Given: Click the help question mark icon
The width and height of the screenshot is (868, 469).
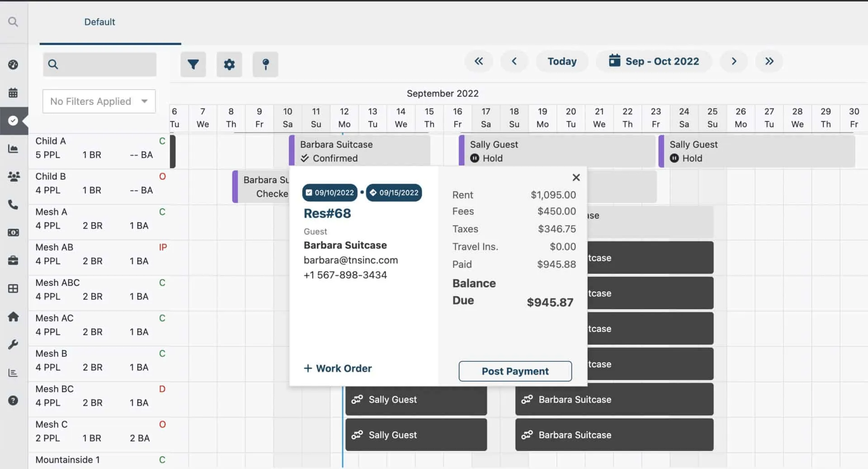Looking at the screenshot, I should coord(13,400).
